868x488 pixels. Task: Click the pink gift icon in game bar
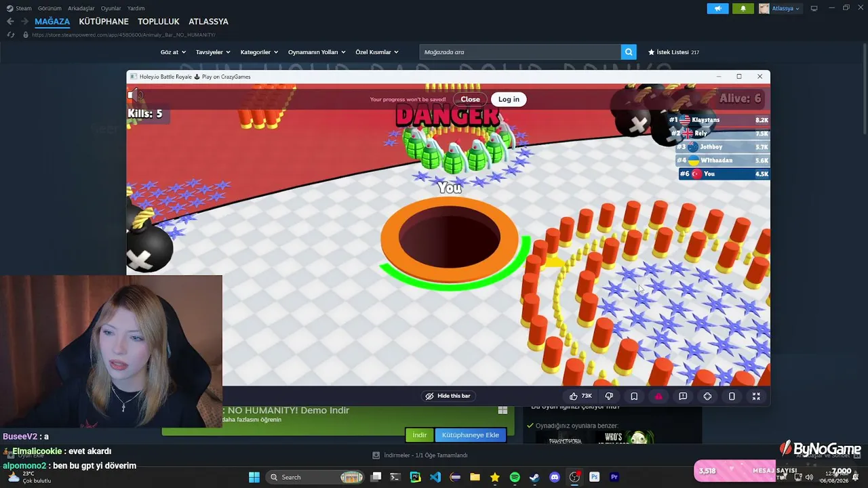tap(658, 396)
